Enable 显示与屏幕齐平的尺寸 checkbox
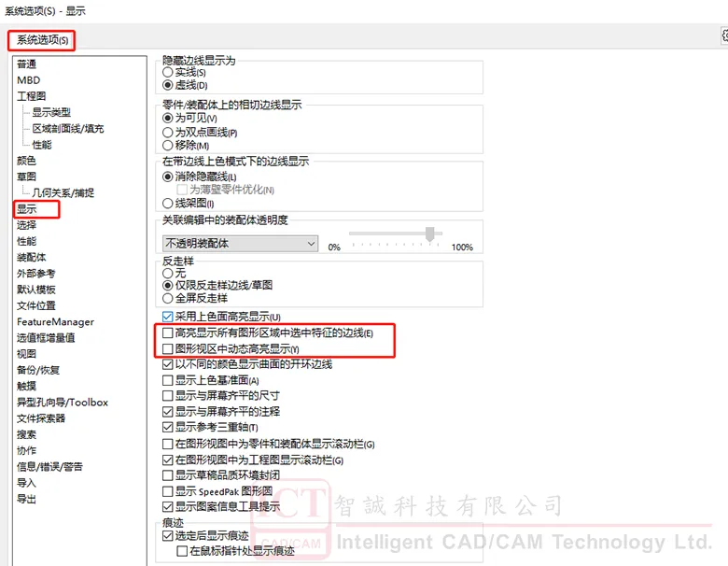The height and width of the screenshot is (566, 728). coord(168,396)
